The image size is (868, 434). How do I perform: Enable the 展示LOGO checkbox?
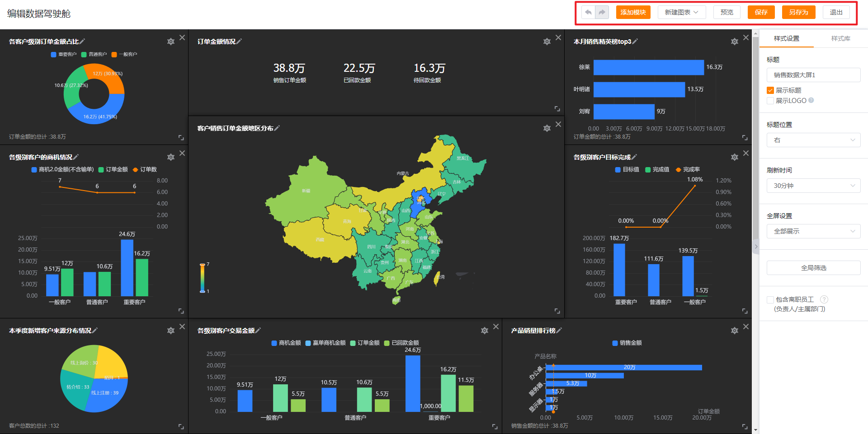coord(770,101)
